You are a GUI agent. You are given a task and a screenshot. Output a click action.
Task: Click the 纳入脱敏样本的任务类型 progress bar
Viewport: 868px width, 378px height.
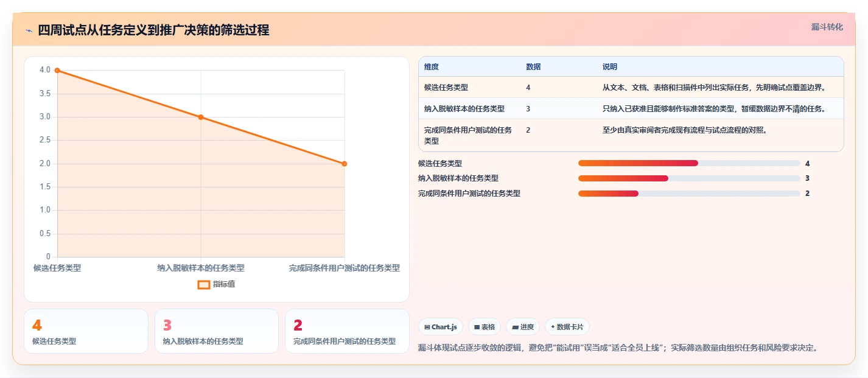689,178
